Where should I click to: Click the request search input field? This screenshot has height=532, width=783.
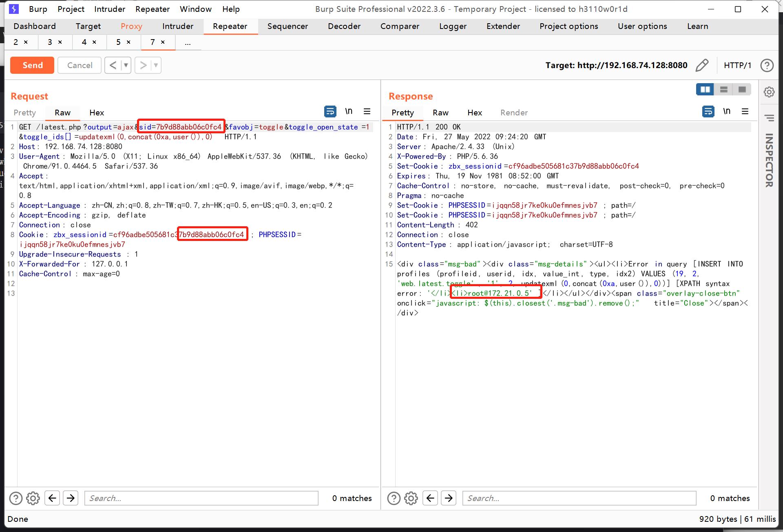[201, 498]
